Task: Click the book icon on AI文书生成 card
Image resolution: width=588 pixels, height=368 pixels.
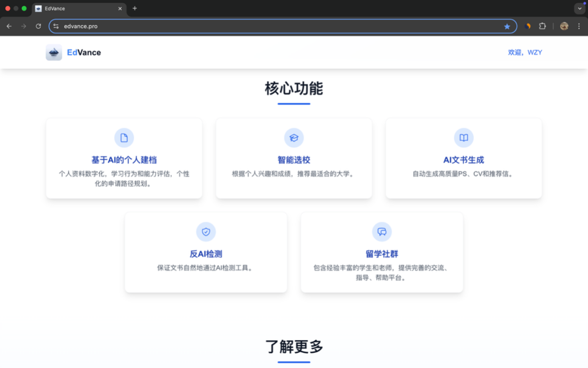Action: click(463, 137)
